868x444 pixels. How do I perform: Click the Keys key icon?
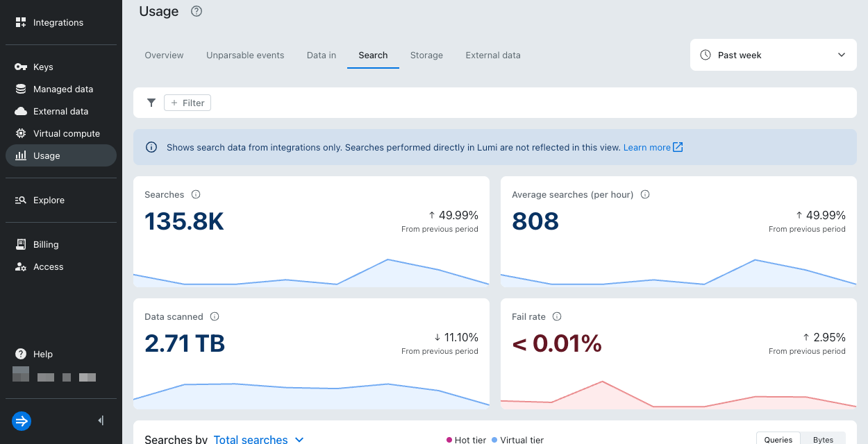click(21, 67)
